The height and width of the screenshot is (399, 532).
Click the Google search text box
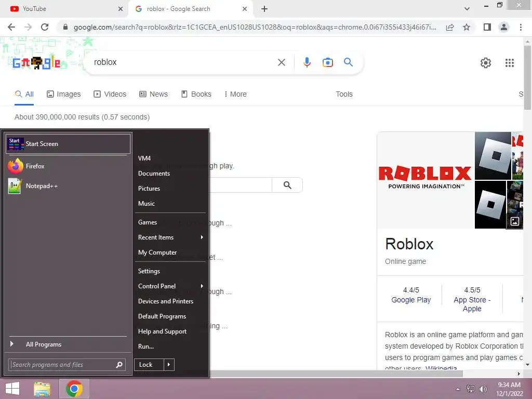pos(183,62)
